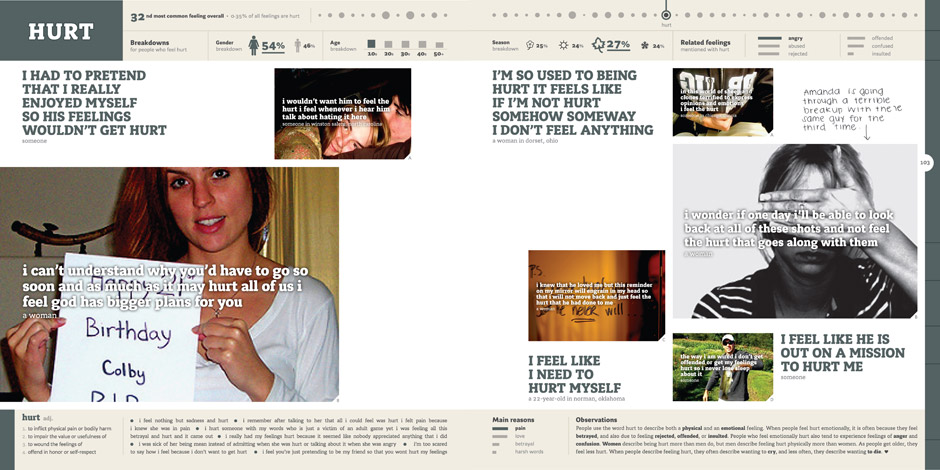The width and height of the screenshot is (940, 470).
Task: Click the page number 103 tab
Action: pos(925,162)
